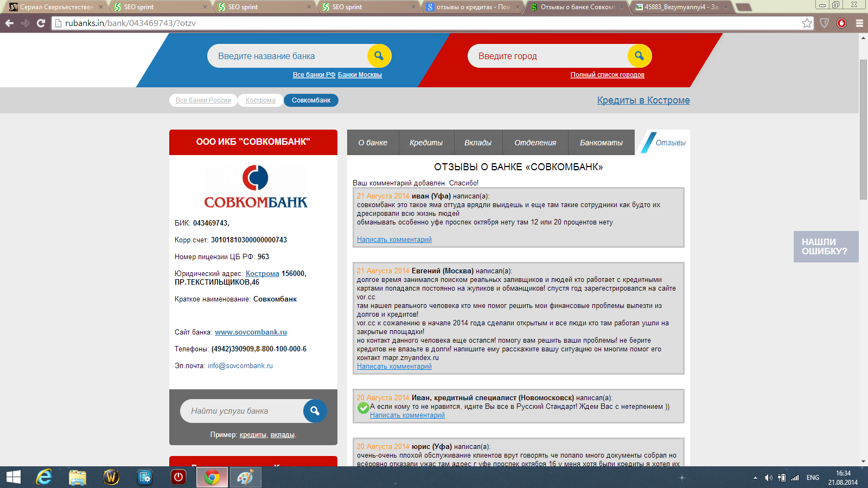Click the 'НАШЛИ ОШИБКУ?' button

(x=826, y=247)
